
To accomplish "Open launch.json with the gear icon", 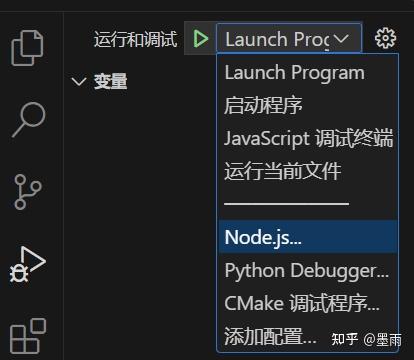I will click(x=386, y=38).
